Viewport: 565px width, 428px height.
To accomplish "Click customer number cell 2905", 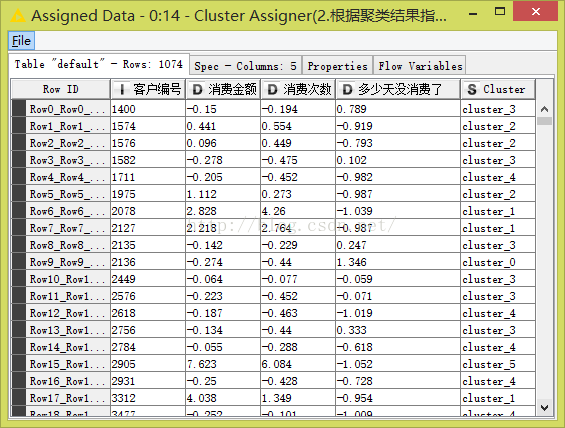I will pos(148,364).
